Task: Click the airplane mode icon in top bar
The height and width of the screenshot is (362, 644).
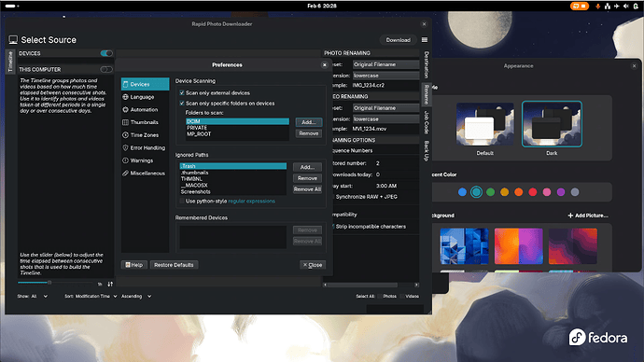Action: pos(617,7)
